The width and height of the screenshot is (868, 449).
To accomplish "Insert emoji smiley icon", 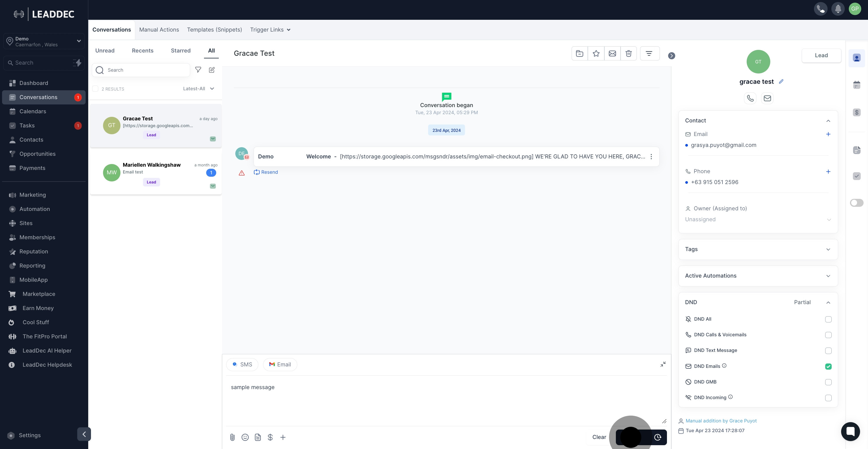I will 245,437.
